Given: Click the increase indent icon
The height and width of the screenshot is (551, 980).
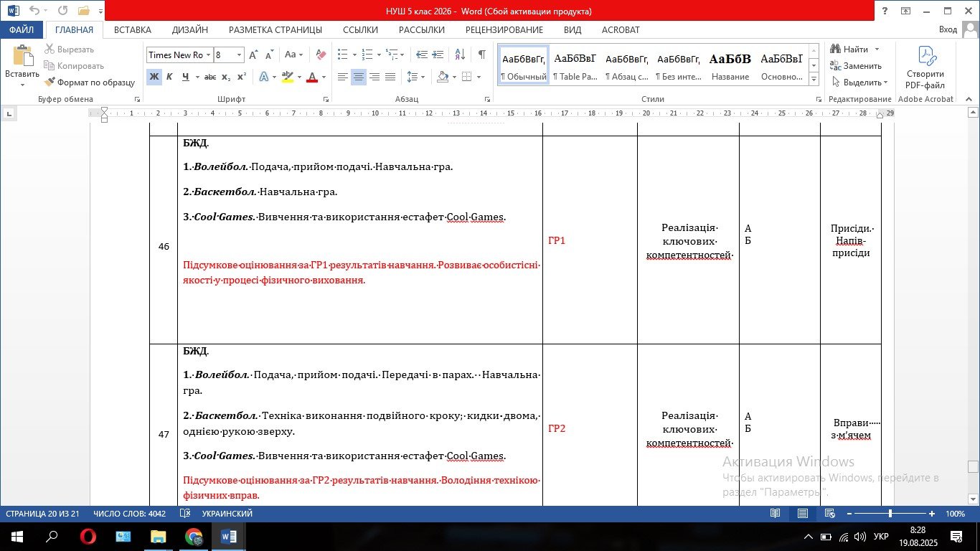Looking at the screenshot, I should 438,55.
